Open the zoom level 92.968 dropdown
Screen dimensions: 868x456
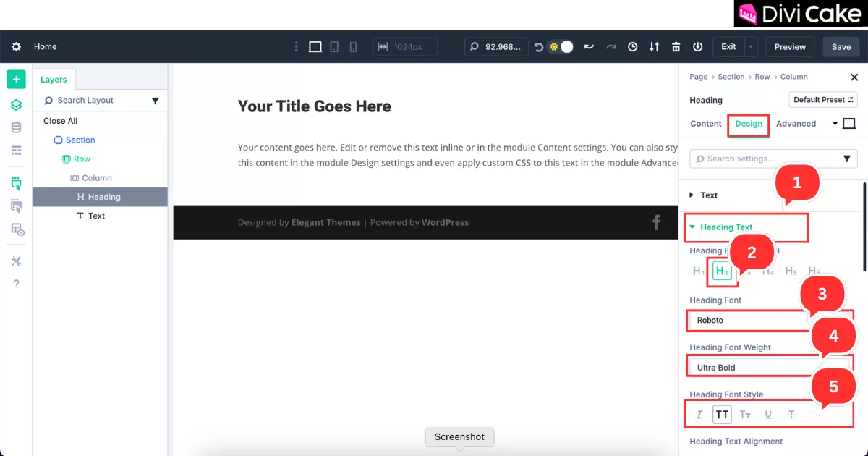(x=496, y=46)
